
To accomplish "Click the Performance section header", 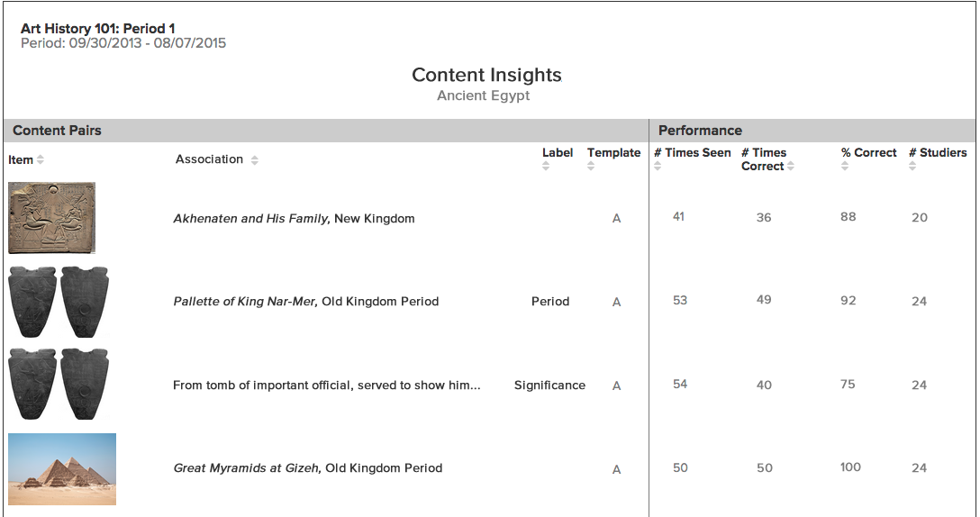I will pyautogui.click(x=700, y=131).
